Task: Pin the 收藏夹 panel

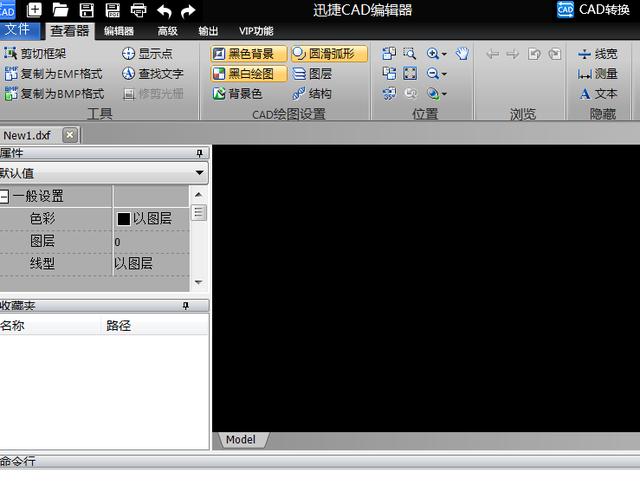Action: coord(186,306)
